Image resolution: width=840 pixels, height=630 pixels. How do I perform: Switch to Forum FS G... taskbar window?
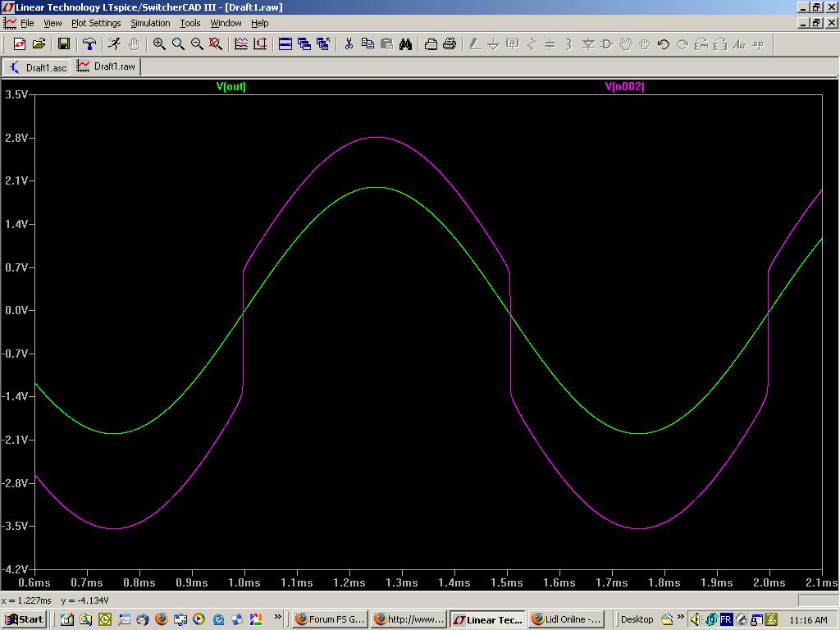click(329, 619)
